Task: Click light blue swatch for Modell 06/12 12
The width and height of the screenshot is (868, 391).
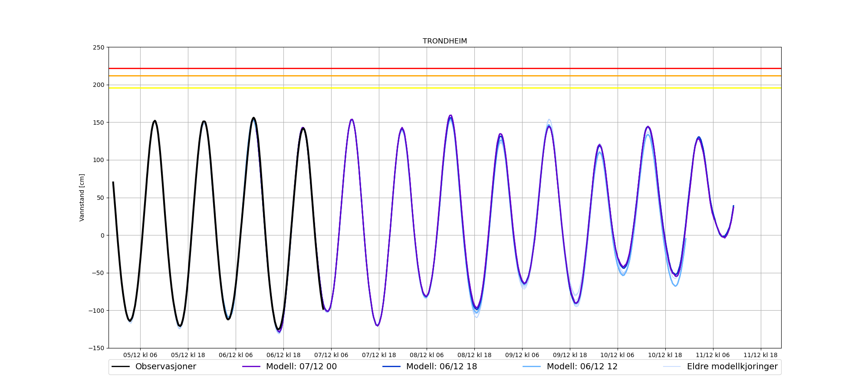Action: tap(532, 367)
